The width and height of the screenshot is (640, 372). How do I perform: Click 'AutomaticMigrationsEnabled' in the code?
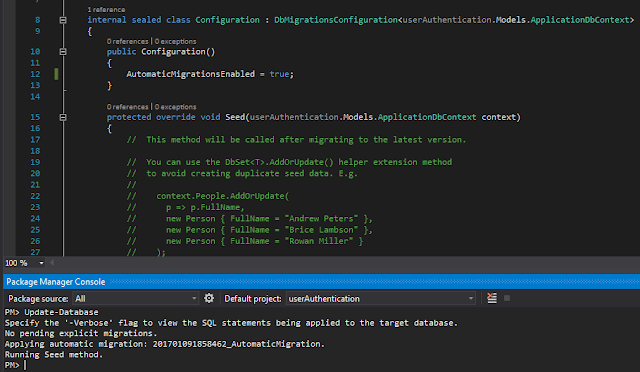click(191, 74)
